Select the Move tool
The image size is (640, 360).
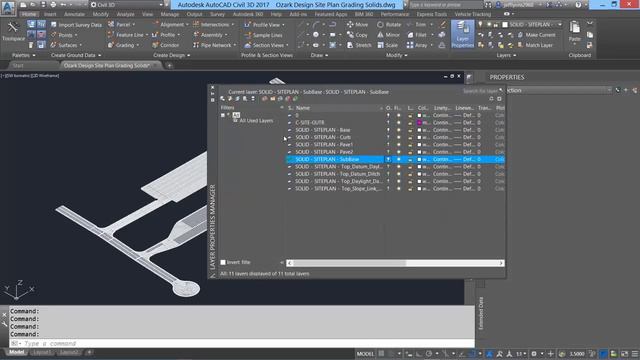(x=357, y=24)
